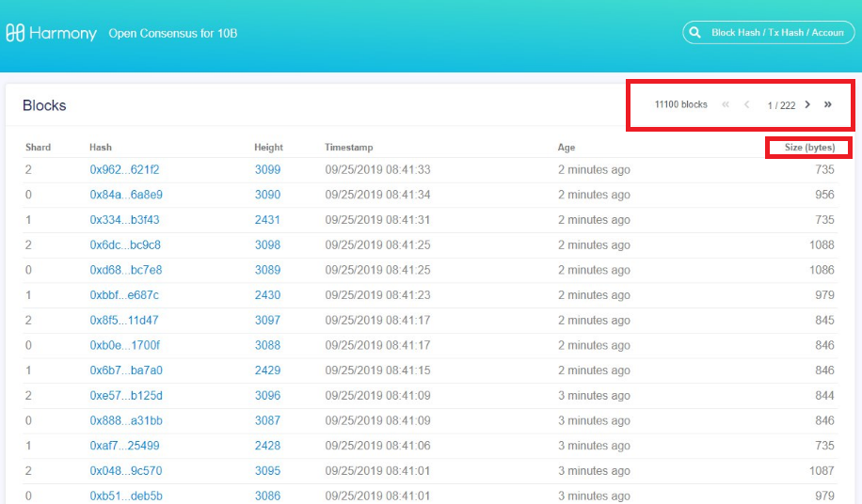Open block height 3087
This screenshot has height=504, width=862.
click(x=267, y=420)
